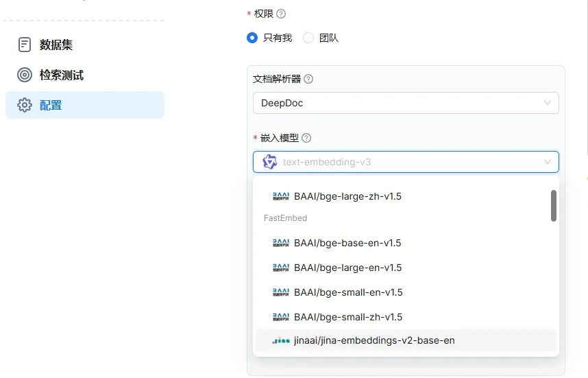Open the 数据集 sidebar item
588x378 pixels.
(x=85, y=45)
